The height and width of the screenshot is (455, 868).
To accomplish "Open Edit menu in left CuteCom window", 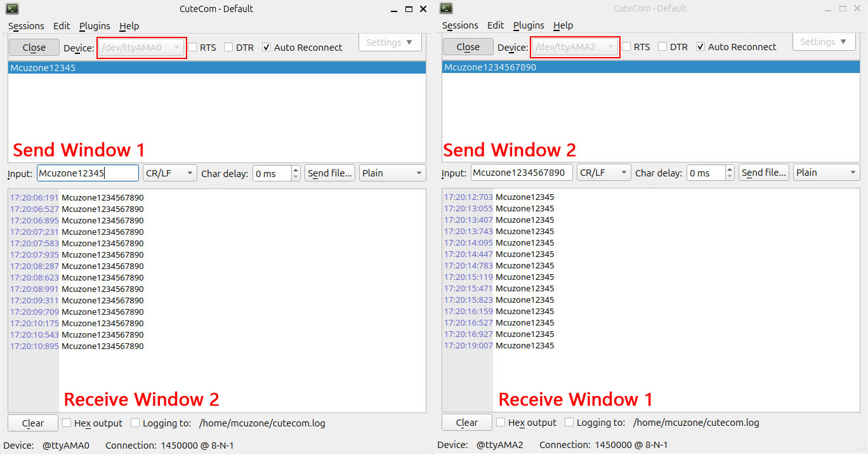I will (x=62, y=26).
